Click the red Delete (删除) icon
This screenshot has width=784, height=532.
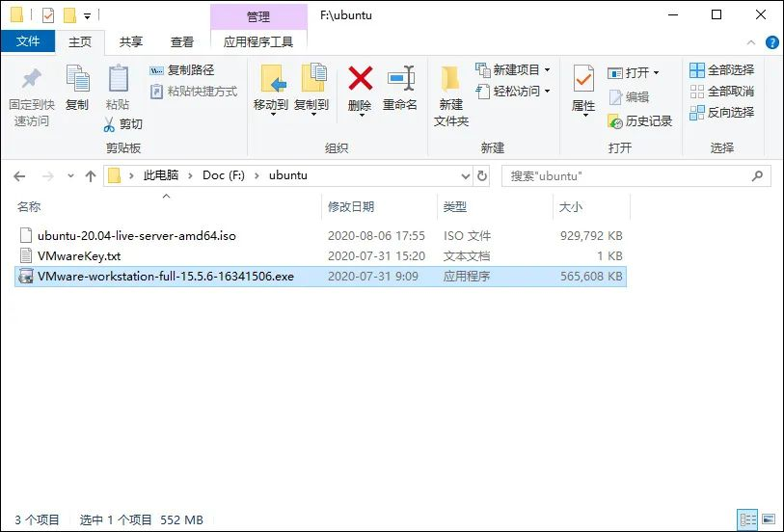(360, 78)
